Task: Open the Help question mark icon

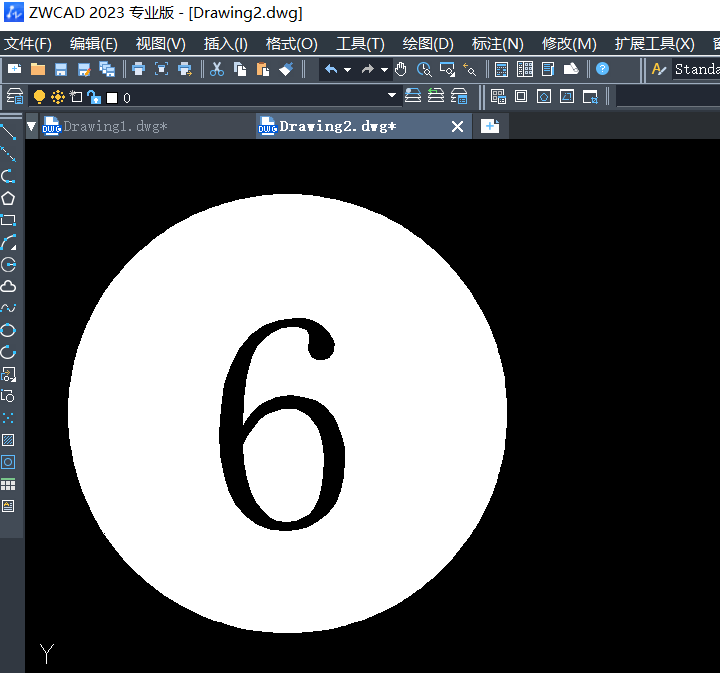Action: [602, 69]
